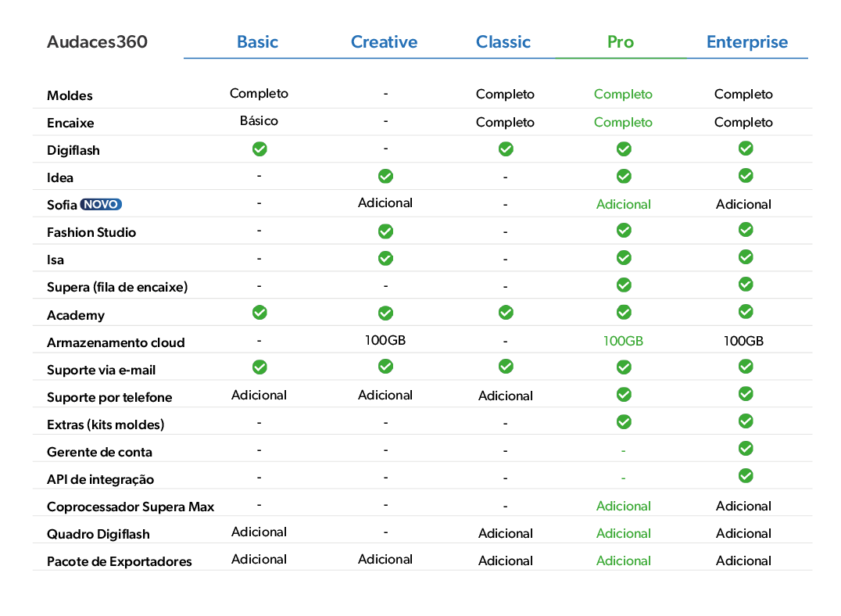
Task: Click Isa checkmark in Enterprise column
Action: (746, 257)
